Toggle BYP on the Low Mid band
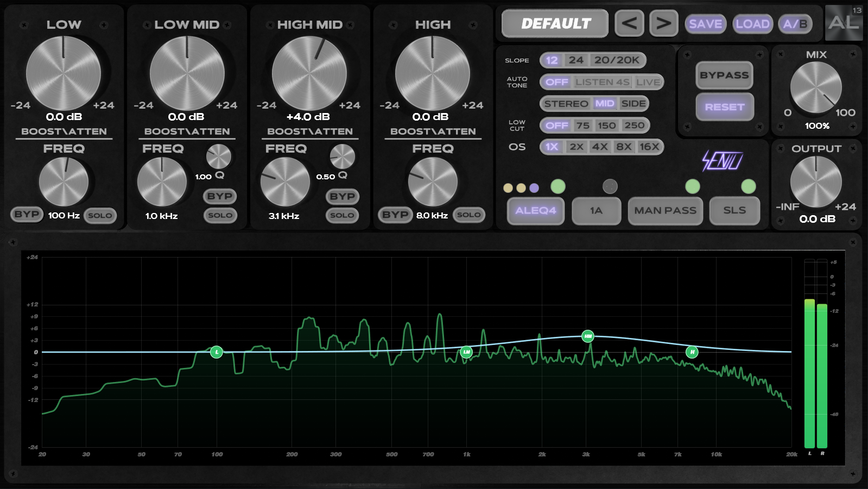868x489 pixels. point(220,196)
